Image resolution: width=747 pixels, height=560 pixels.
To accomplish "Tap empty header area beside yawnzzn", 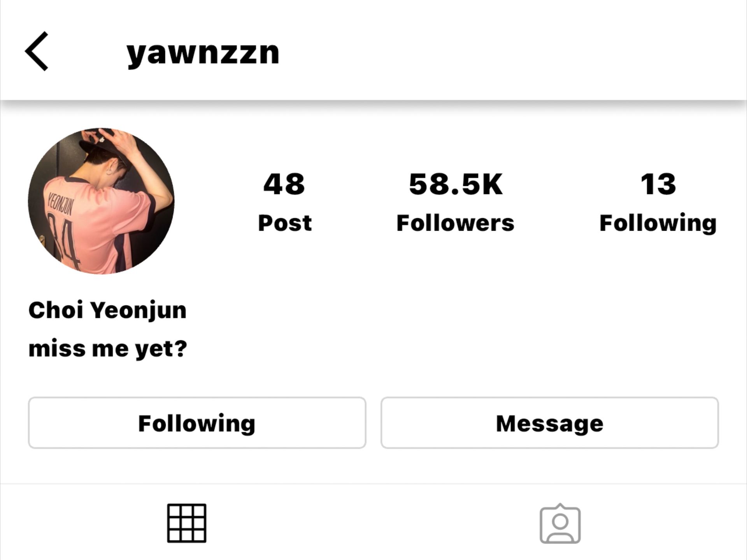I will (x=506, y=51).
